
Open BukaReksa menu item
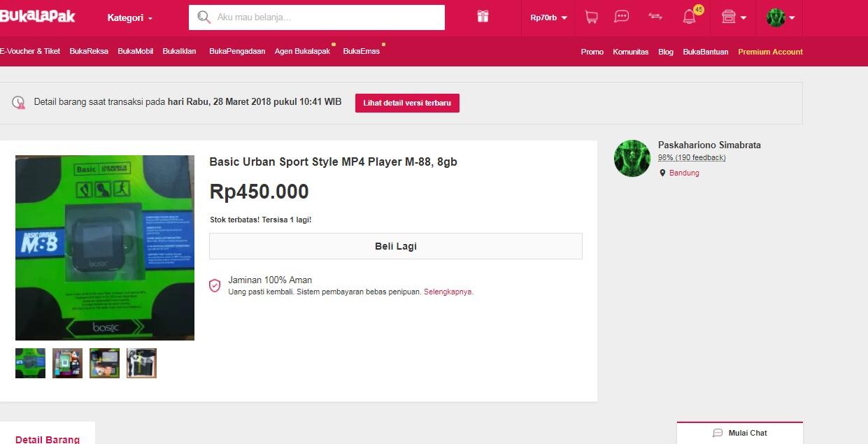click(x=89, y=51)
